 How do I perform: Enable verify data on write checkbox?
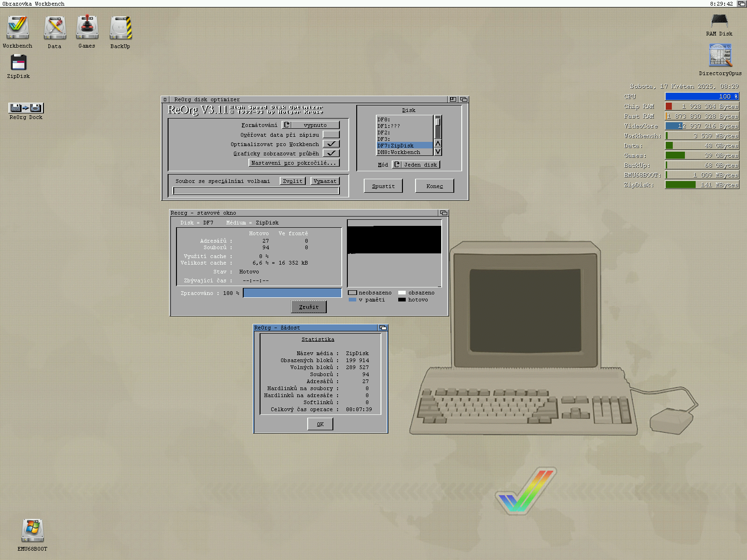(331, 135)
